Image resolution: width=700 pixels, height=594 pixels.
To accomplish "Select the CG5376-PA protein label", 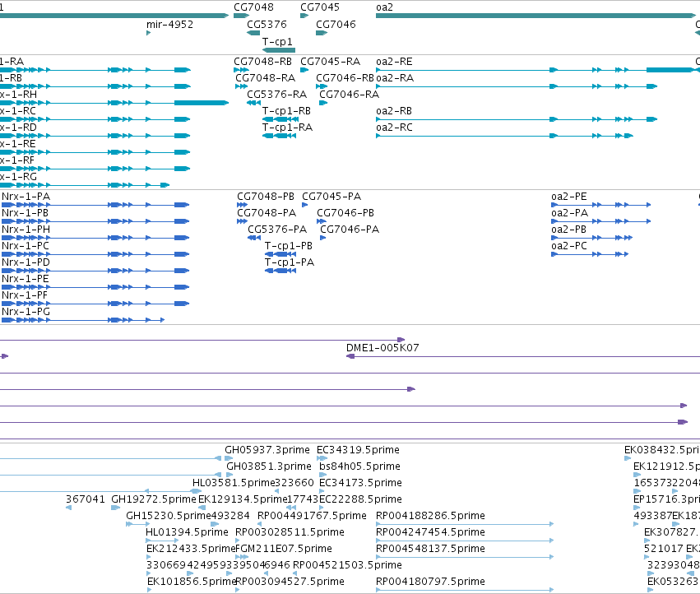I will tap(277, 230).
